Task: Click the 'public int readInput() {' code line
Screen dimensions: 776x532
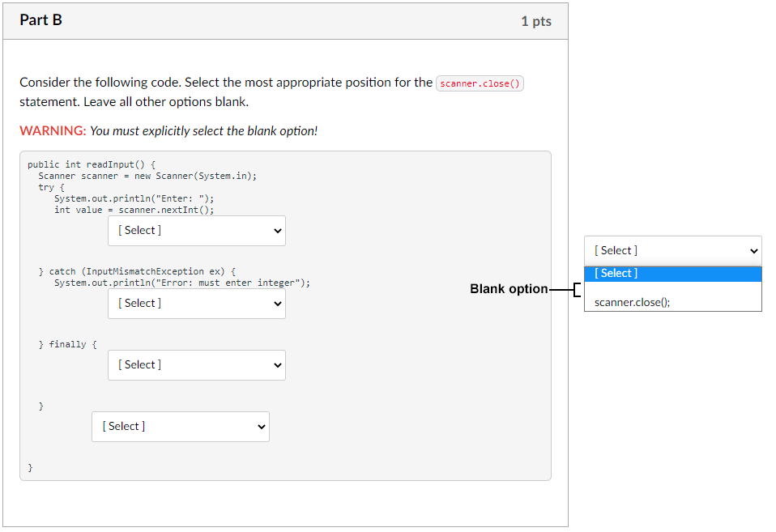Action: [92, 164]
